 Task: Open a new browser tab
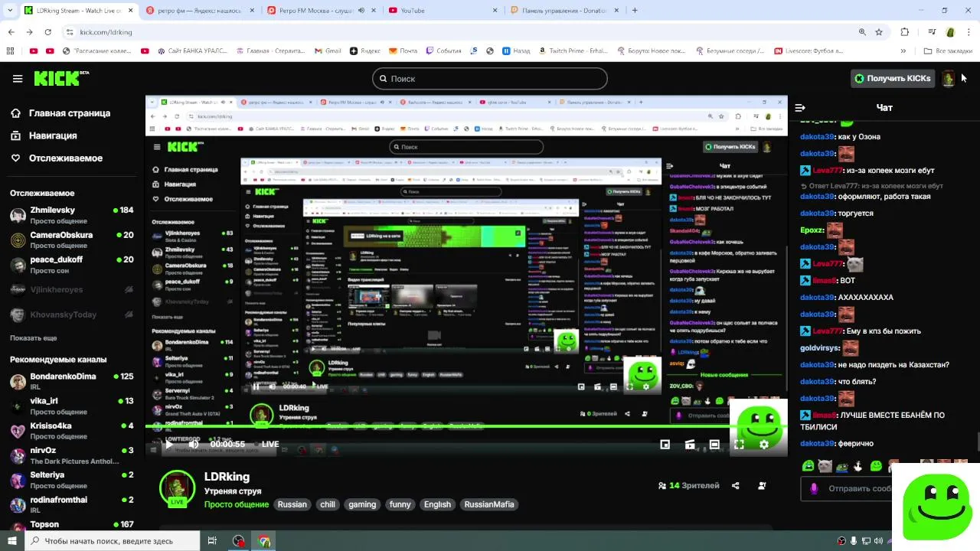click(635, 11)
